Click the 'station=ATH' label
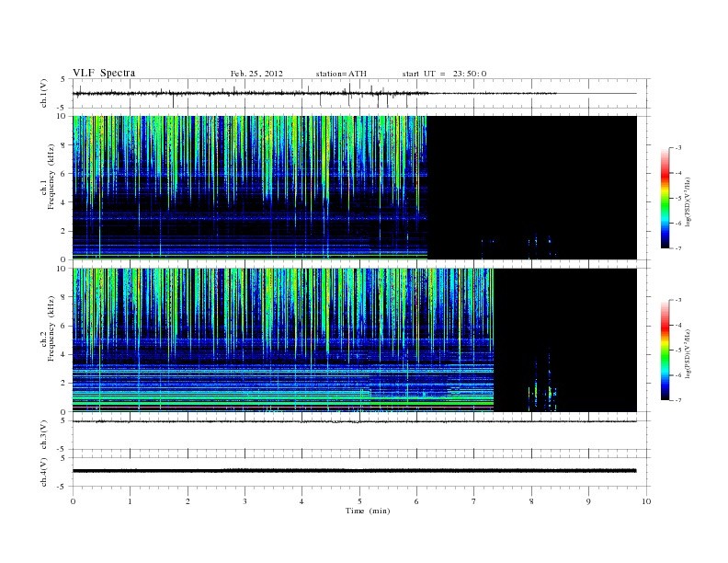Viewport: 728px width, 563px height. point(341,74)
